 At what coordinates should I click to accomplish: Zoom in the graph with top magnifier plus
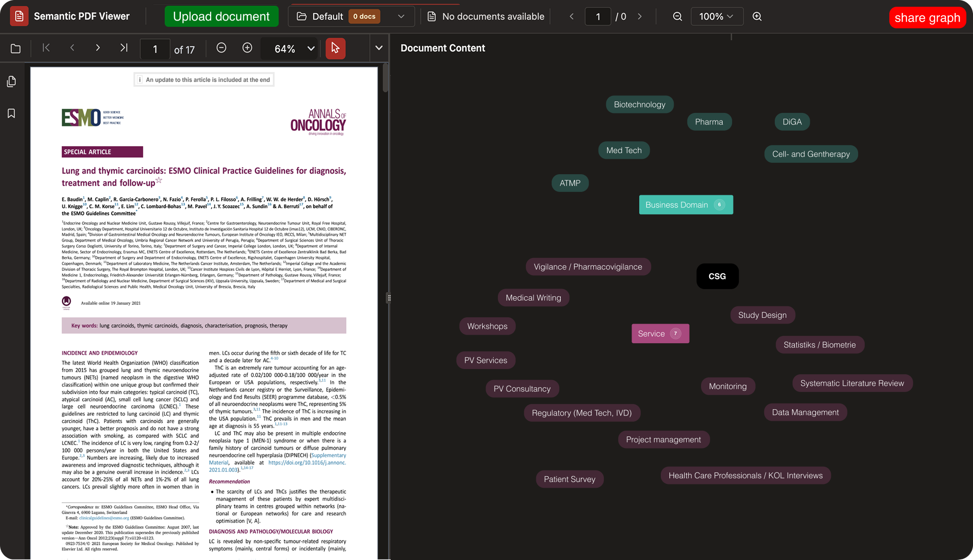[x=757, y=16]
